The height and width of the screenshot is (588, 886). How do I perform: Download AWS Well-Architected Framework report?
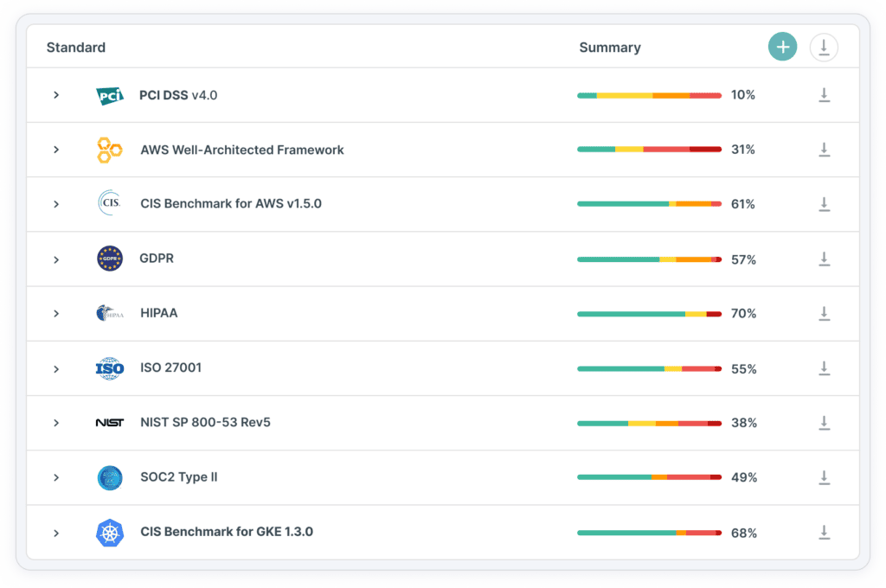click(x=825, y=150)
